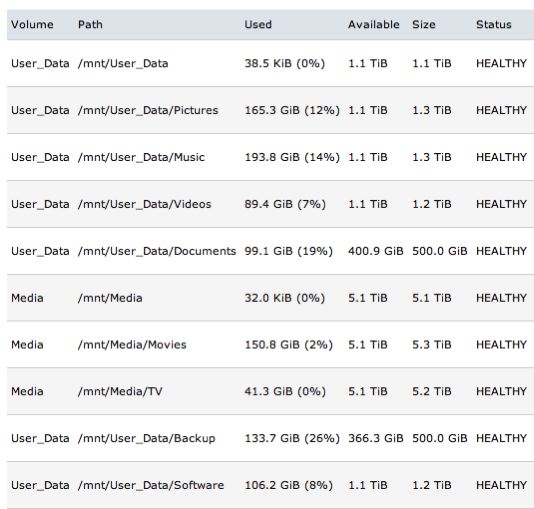Click the 193.8 GiB (14%) used value
Viewport: 534px width, 509px height.
click(292, 157)
